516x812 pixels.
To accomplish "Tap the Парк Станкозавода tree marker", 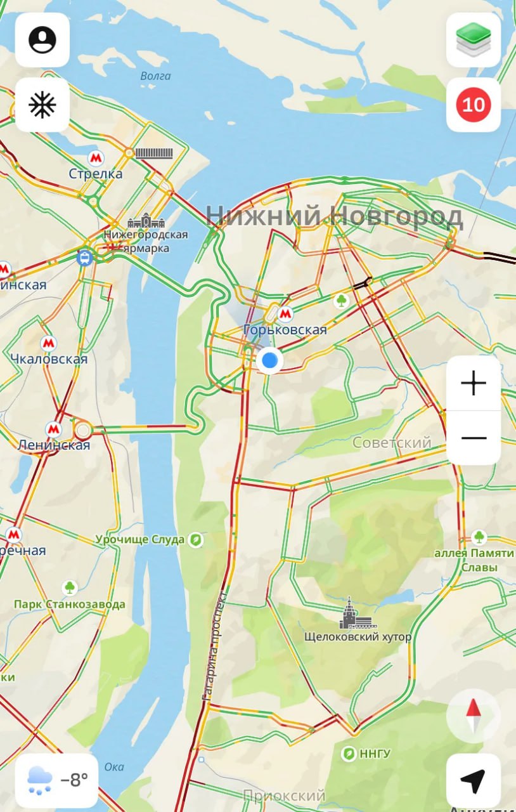I will point(70,587).
